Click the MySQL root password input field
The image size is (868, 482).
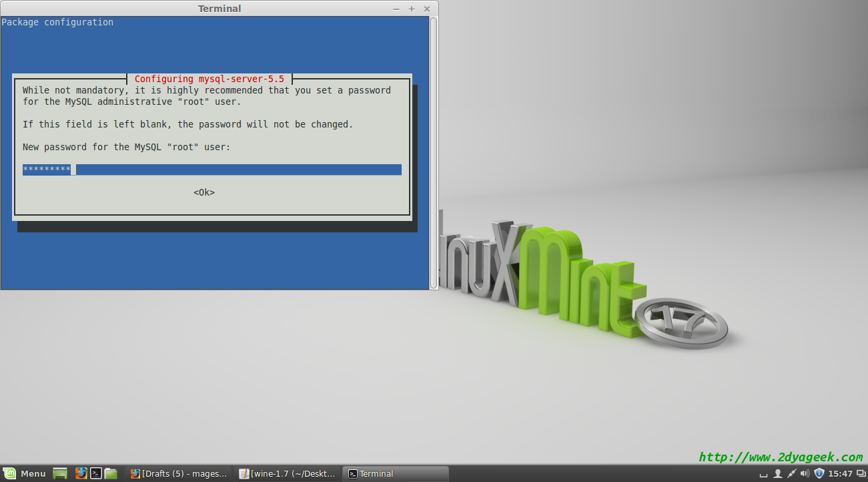pos(211,170)
